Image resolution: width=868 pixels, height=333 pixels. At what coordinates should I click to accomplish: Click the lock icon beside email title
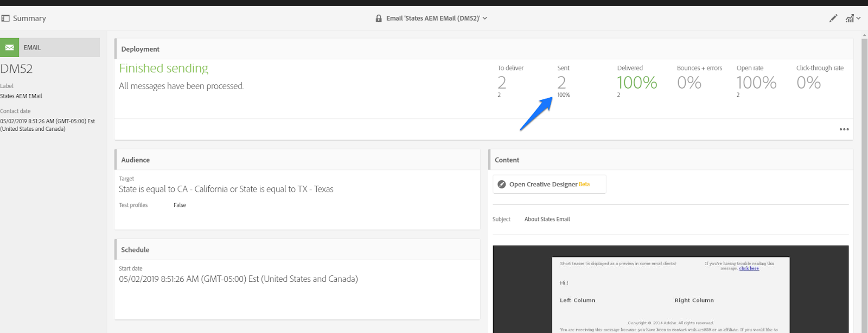(x=379, y=18)
